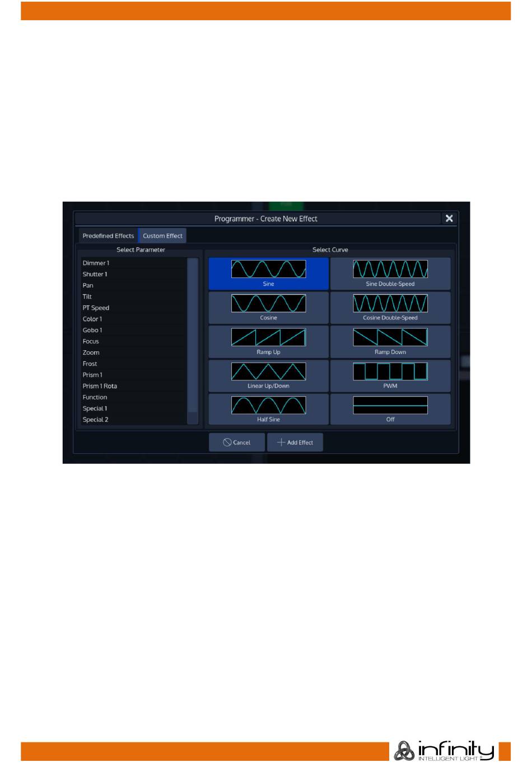
Task: Choose the Sine Double-Speed curve
Action: click(390, 273)
